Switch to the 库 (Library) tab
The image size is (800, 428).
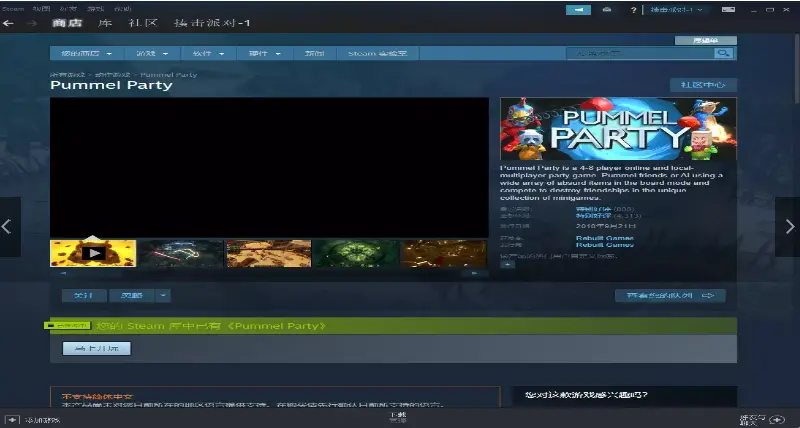[x=105, y=23]
